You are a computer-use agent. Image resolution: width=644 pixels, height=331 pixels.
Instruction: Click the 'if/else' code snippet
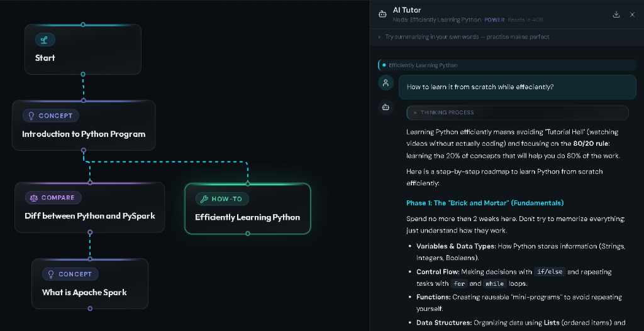point(550,271)
